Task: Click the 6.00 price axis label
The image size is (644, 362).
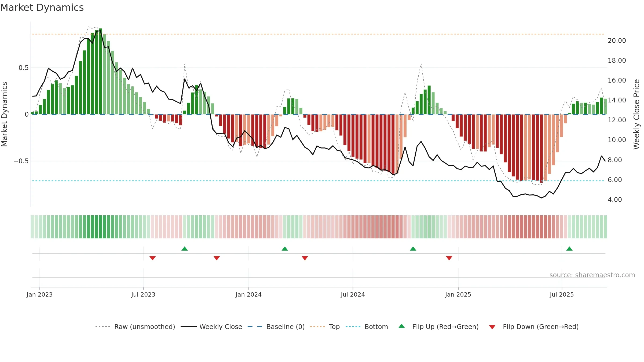Action: [x=615, y=180]
